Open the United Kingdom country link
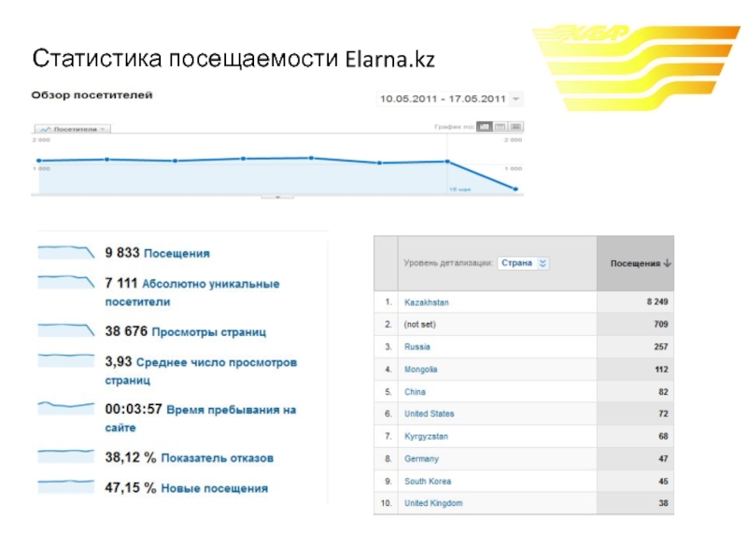 click(x=433, y=503)
